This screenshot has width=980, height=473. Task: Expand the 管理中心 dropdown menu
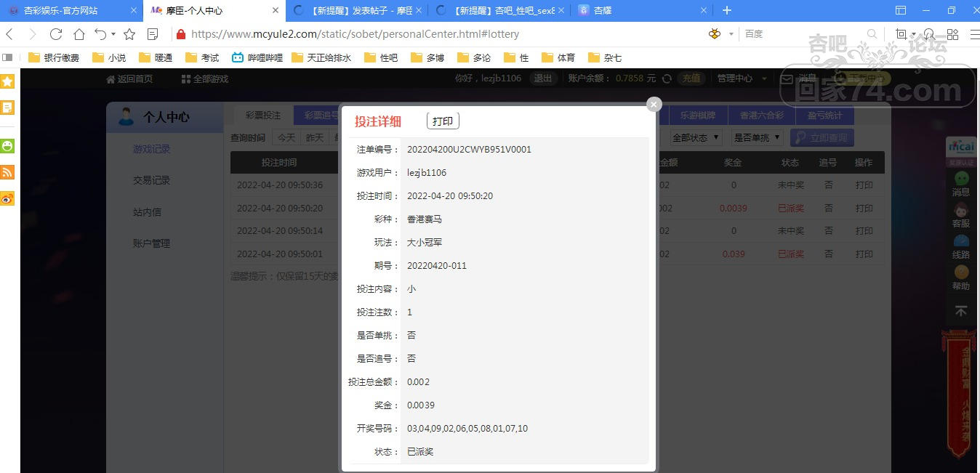(742, 78)
